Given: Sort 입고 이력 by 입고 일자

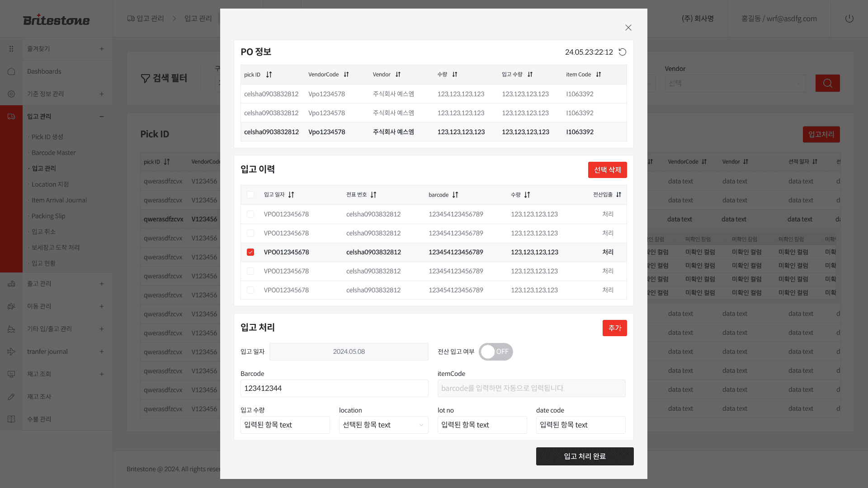Looking at the screenshot, I should click(x=291, y=195).
